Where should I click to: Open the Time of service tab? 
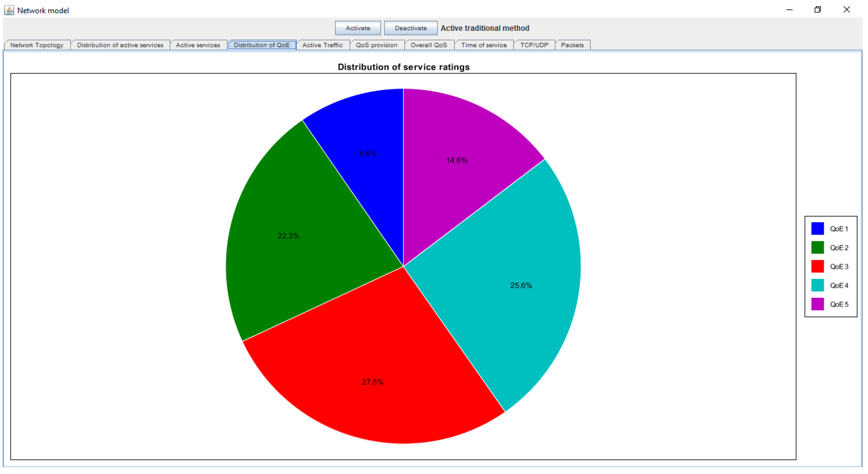(x=484, y=45)
